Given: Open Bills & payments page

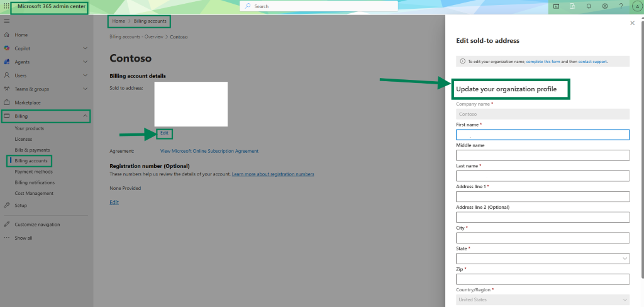Looking at the screenshot, I should (32, 150).
